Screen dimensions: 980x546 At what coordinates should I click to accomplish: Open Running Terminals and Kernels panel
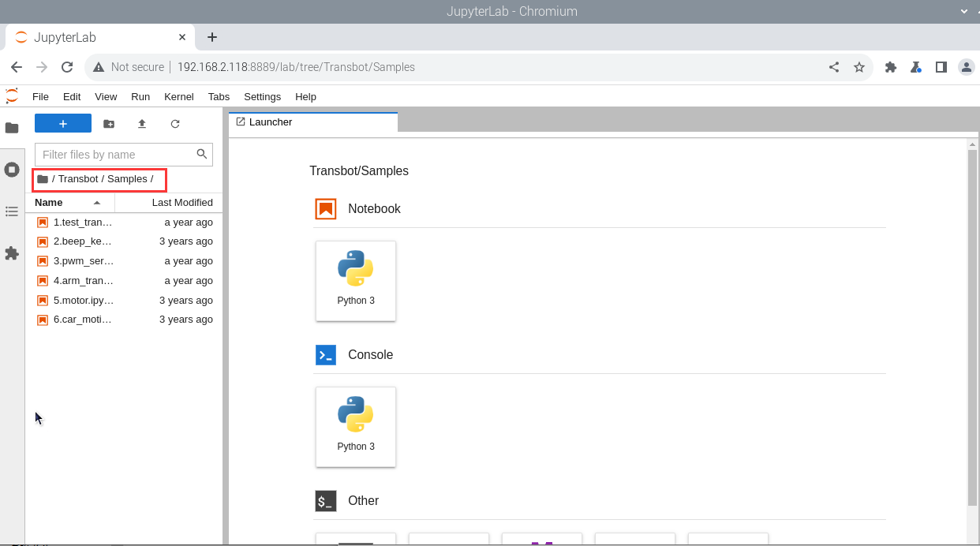coord(12,169)
